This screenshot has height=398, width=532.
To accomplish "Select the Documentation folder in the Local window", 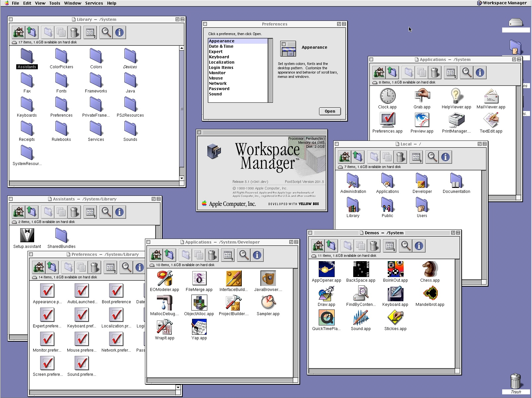I will [456, 181].
